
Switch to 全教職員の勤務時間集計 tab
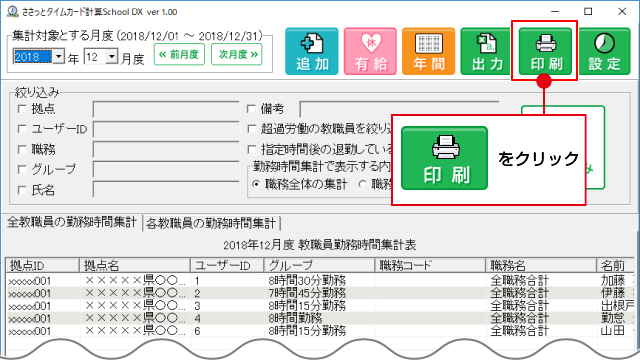point(72,222)
